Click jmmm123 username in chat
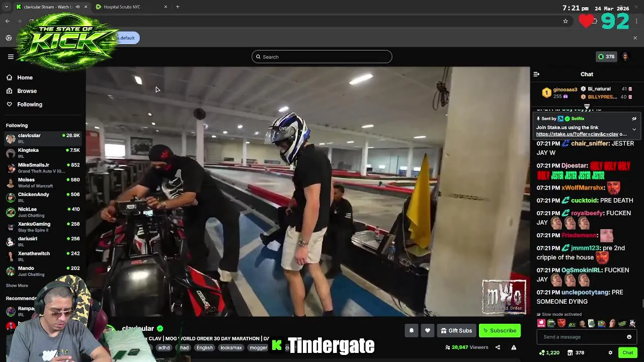 point(585,248)
